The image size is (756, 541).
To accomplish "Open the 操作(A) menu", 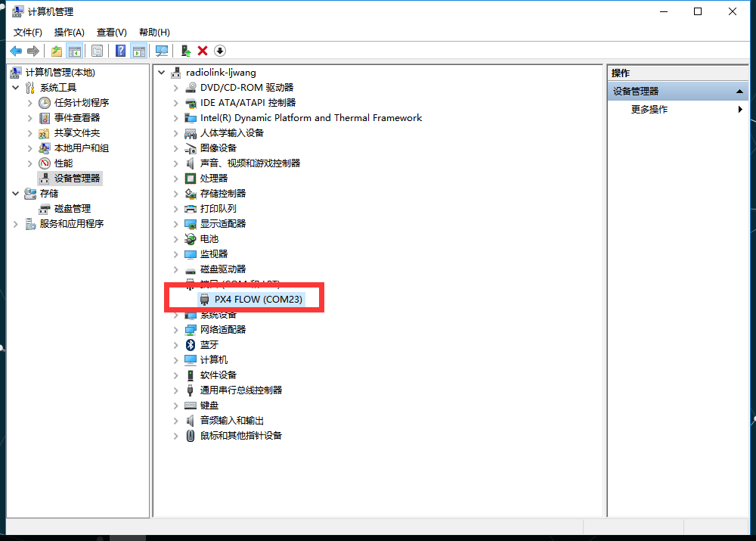I will (70, 32).
